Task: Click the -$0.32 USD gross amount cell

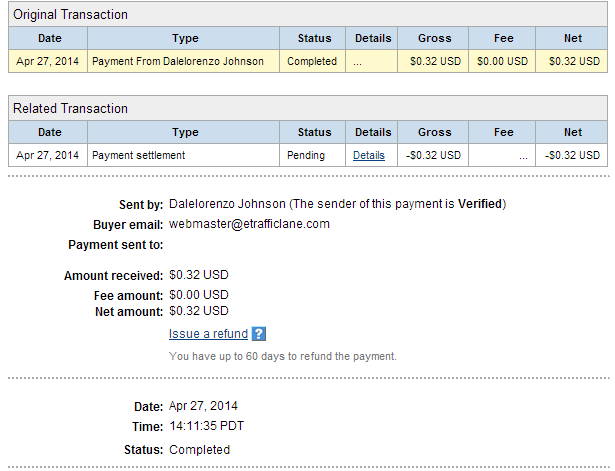Action: 433,155
